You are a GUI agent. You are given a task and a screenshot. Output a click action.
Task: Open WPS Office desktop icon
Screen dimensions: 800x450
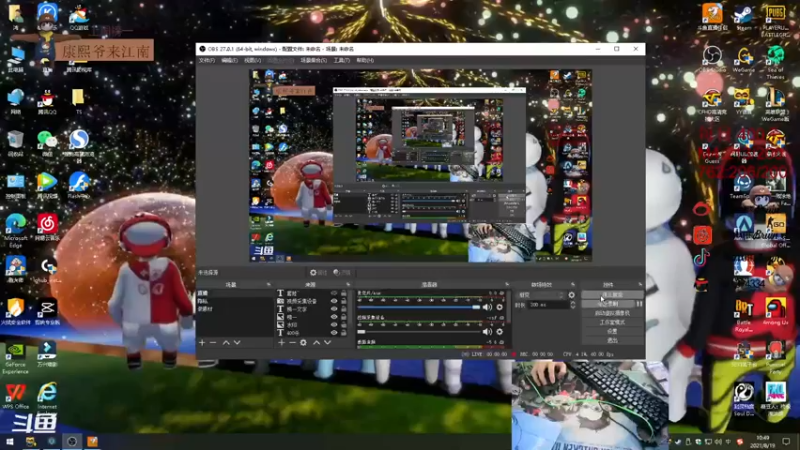pyautogui.click(x=15, y=397)
